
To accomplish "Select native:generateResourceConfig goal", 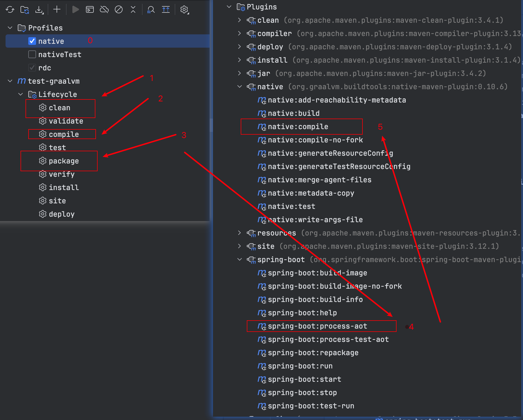I will [x=331, y=153].
